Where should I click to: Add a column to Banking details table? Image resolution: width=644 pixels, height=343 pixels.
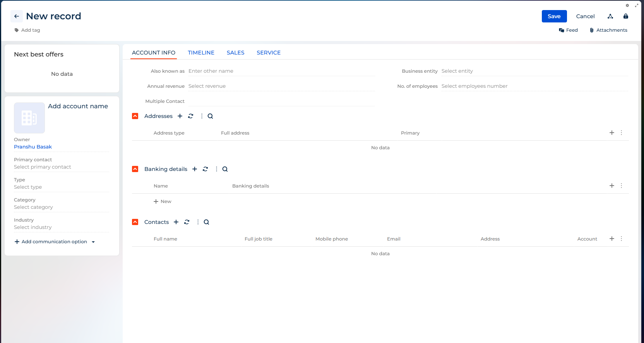tap(612, 186)
